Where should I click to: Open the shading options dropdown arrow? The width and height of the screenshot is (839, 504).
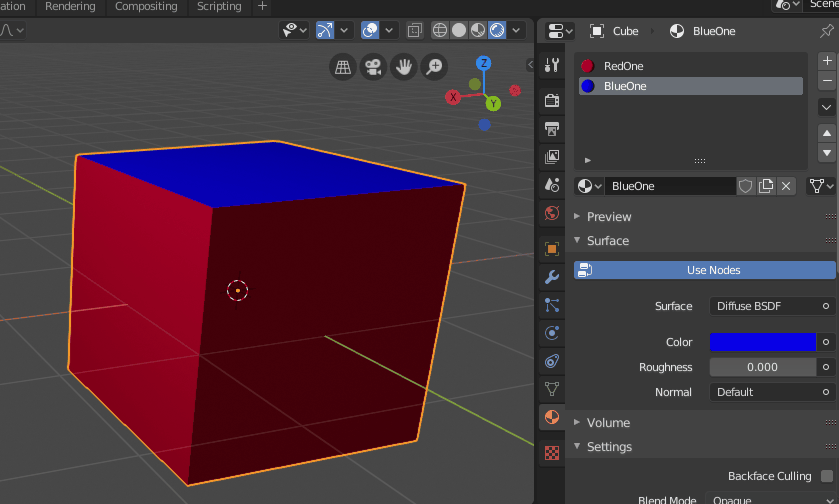pos(516,30)
